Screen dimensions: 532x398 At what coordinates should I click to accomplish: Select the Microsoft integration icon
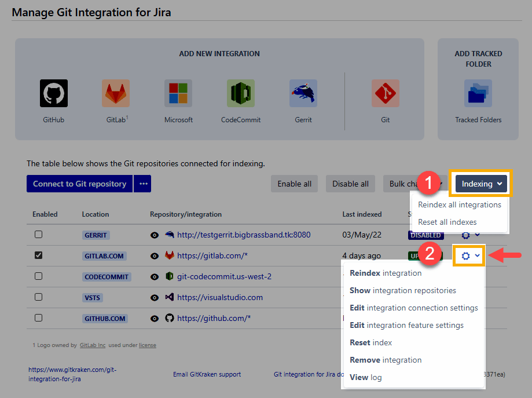coord(178,93)
